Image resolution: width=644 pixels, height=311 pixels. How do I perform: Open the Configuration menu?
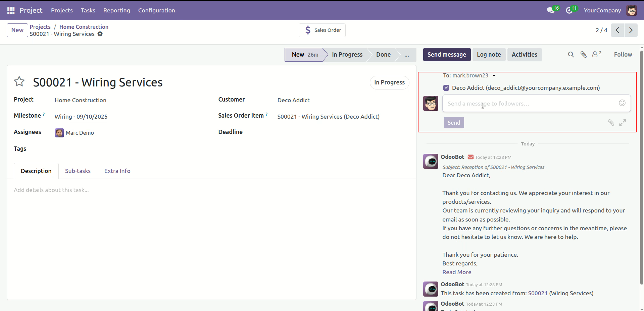[x=156, y=10]
